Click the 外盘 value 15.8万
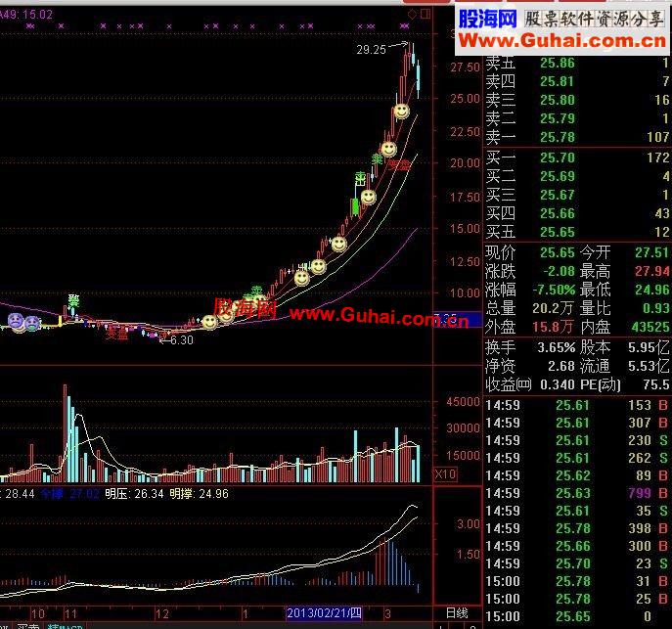 click(x=553, y=327)
